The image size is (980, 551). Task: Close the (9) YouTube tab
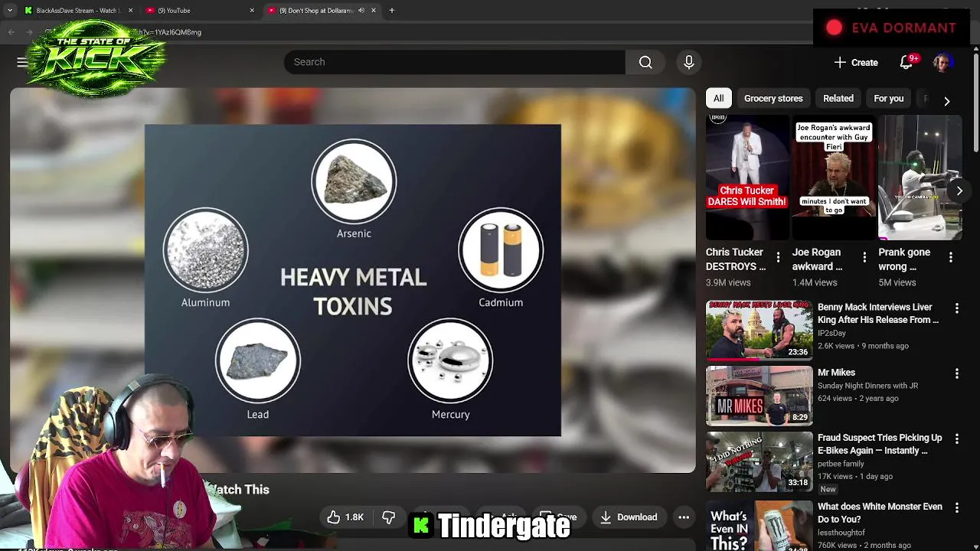252,10
